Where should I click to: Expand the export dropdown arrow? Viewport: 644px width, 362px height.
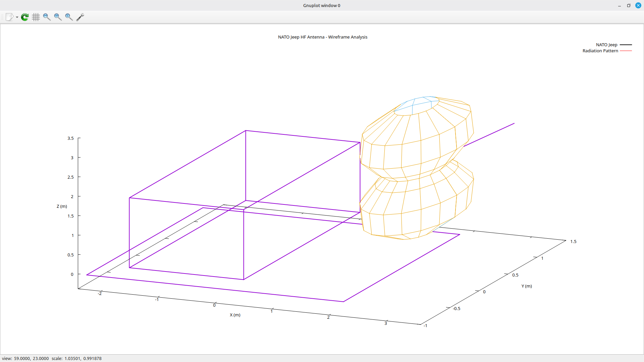17,17
